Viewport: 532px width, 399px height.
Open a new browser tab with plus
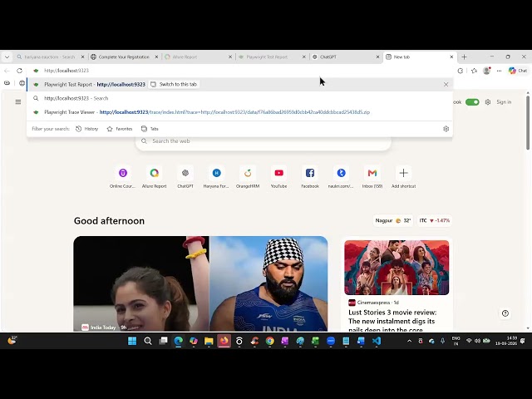tap(464, 57)
